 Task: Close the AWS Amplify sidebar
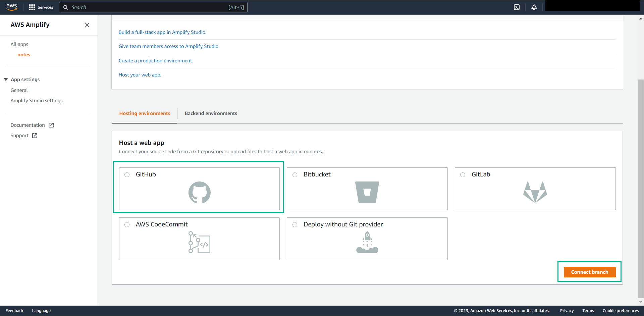point(87,25)
